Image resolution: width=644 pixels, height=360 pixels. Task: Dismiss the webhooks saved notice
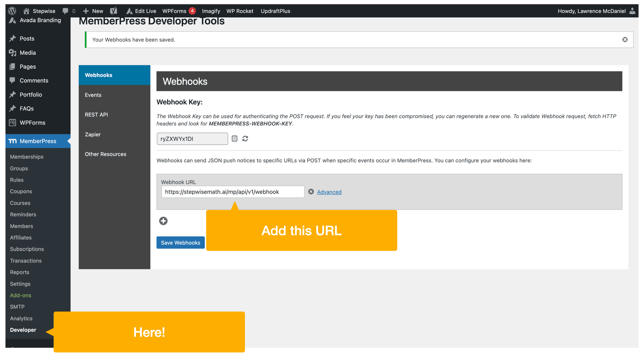pos(625,39)
